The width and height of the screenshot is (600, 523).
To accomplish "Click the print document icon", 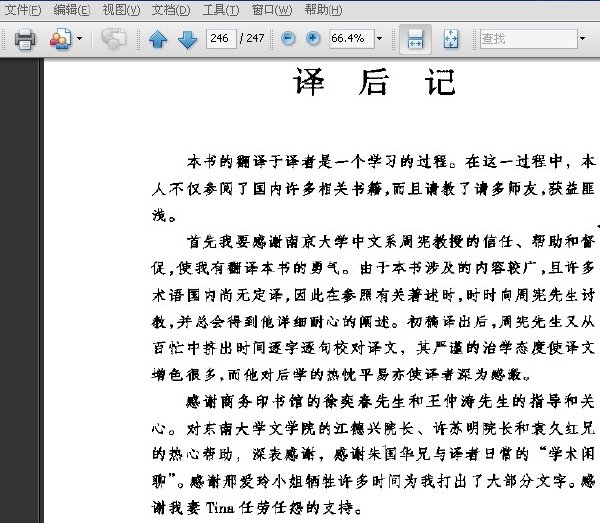I will point(25,39).
